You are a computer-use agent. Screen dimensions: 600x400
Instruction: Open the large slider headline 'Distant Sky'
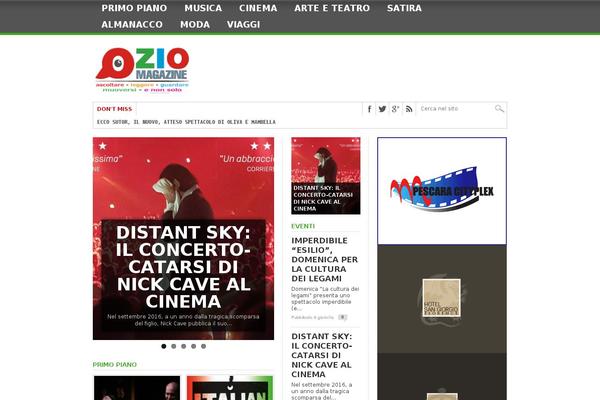coord(183,267)
